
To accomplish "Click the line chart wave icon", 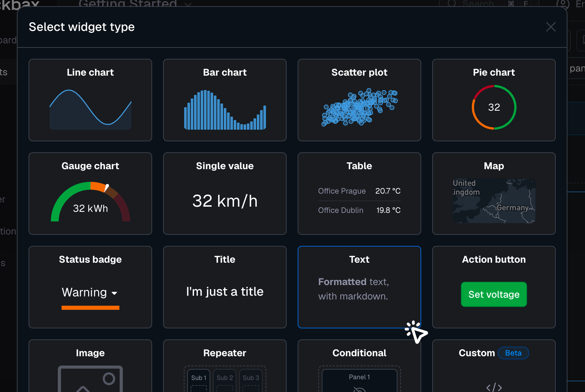I will pos(90,109).
